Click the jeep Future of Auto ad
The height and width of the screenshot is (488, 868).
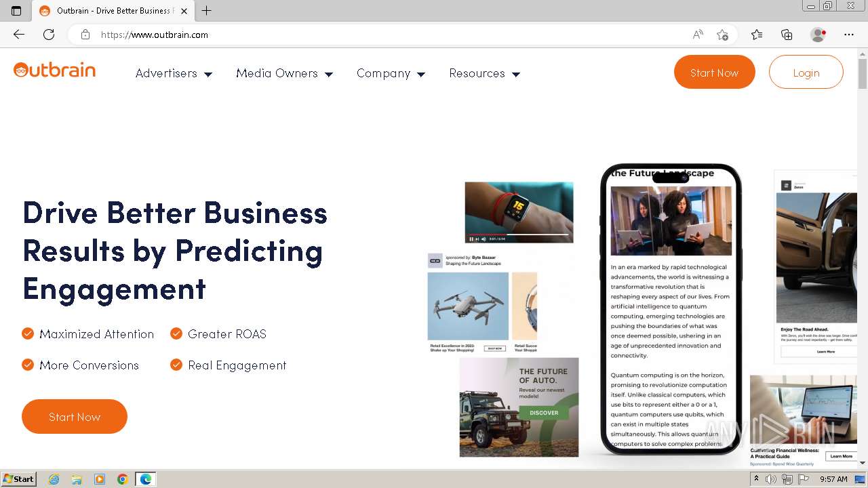click(519, 407)
